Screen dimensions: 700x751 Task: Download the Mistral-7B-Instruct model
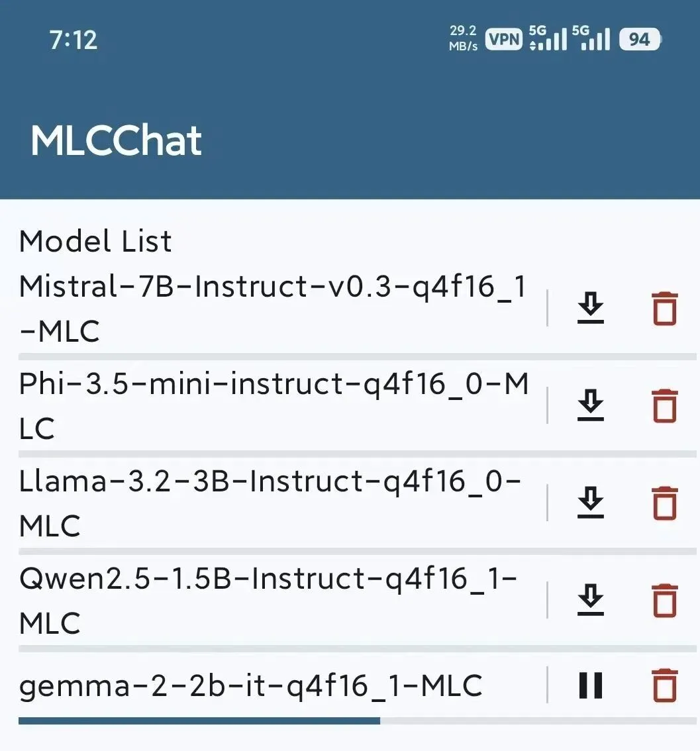pyautogui.click(x=590, y=308)
